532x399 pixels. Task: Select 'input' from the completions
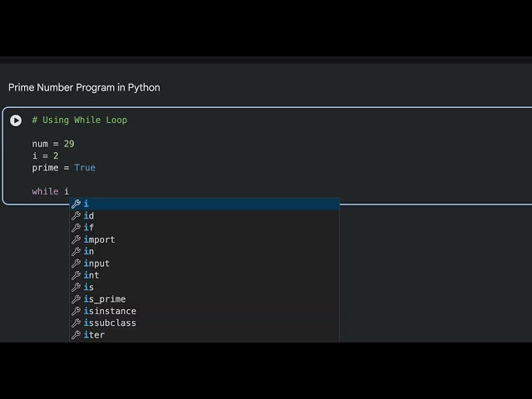pos(204,264)
